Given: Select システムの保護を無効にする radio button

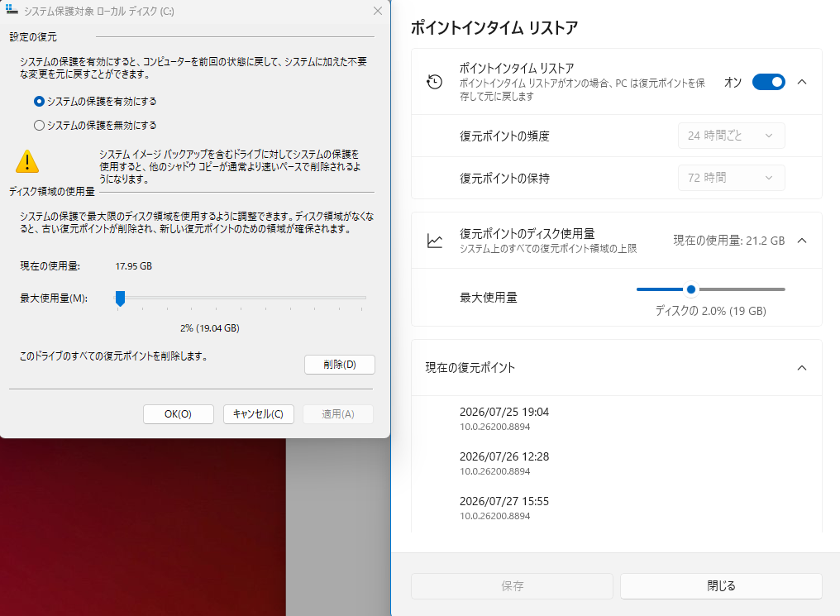Looking at the screenshot, I should pos(39,126).
